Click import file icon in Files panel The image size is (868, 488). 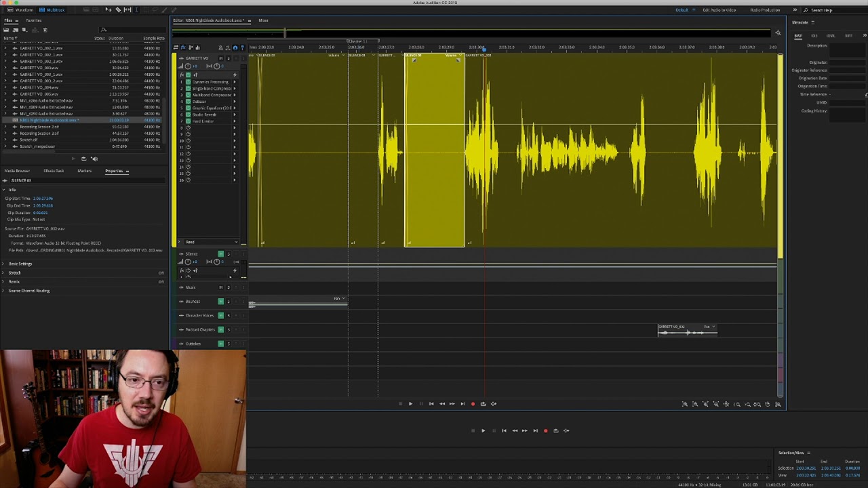tap(16, 30)
